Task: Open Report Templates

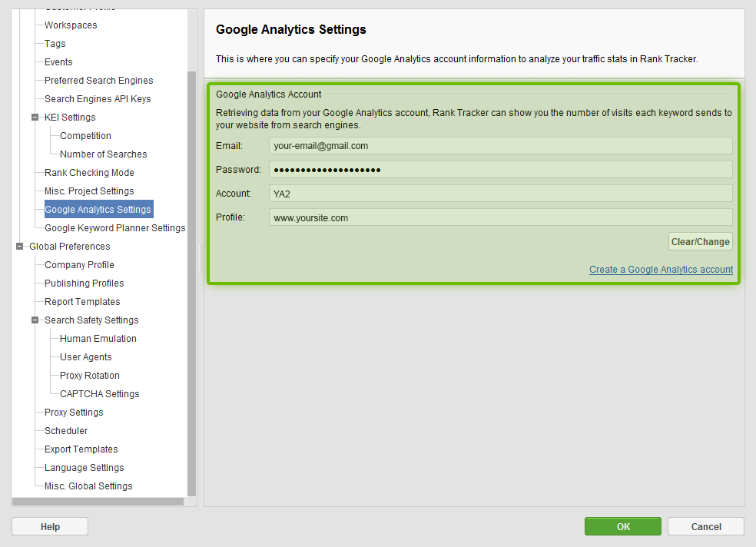Action: tap(82, 302)
